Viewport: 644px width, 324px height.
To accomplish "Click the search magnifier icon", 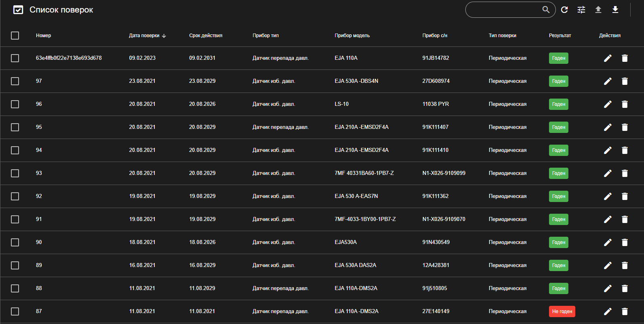I will [546, 10].
